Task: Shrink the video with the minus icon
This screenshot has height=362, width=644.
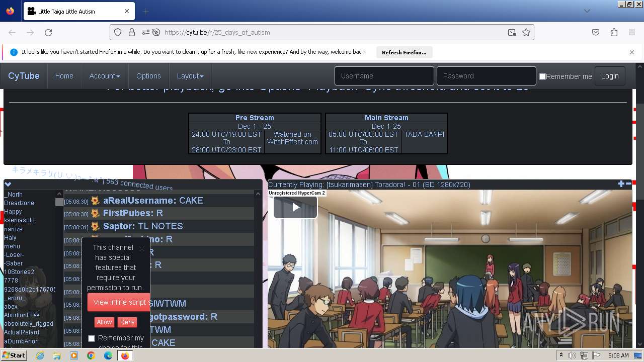Action: (x=628, y=184)
